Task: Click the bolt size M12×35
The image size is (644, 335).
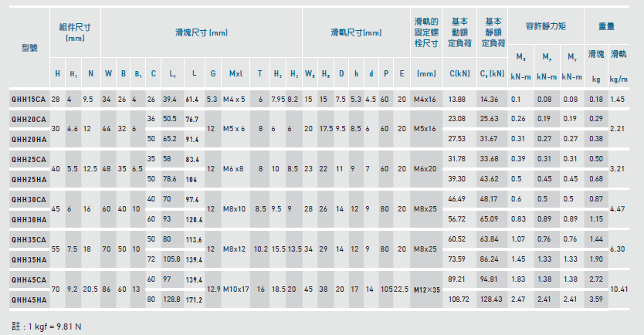Action: coord(427,289)
